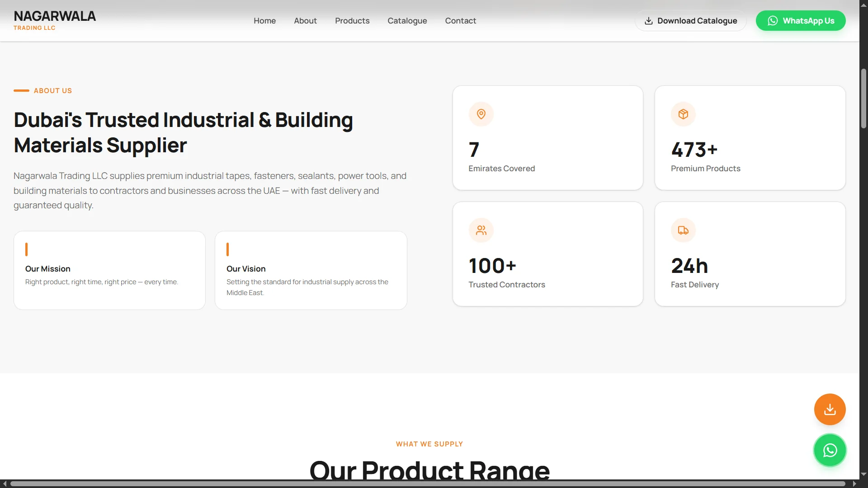Click the scroll left arrow on the horizontal scrollbar

[x=5, y=483]
